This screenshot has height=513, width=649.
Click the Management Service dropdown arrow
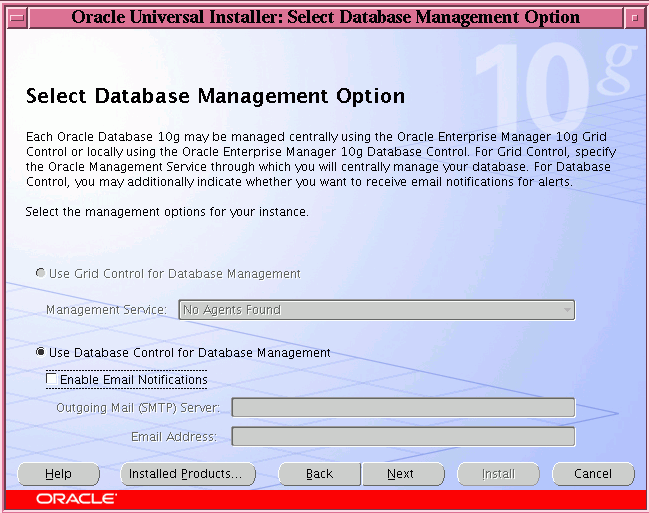(x=567, y=310)
